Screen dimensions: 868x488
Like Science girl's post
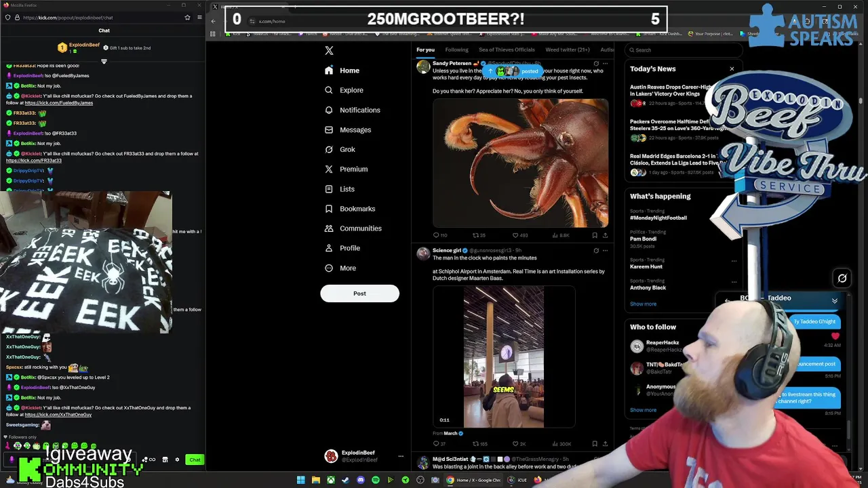[519, 444]
